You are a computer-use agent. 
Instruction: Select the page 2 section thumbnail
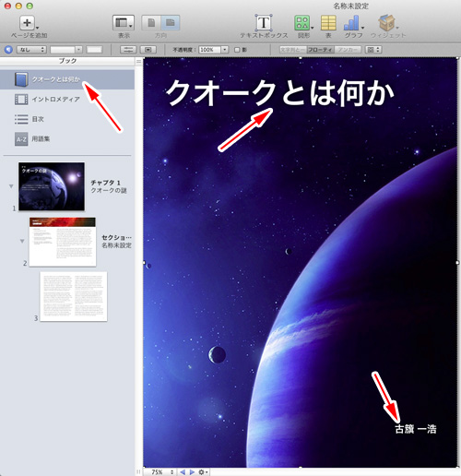[63, 242]
